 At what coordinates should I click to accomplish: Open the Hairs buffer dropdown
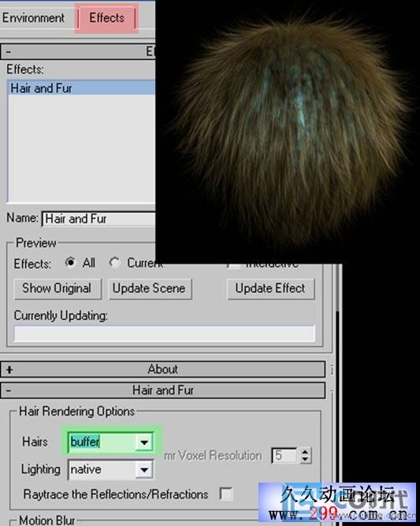pos(144,442)
